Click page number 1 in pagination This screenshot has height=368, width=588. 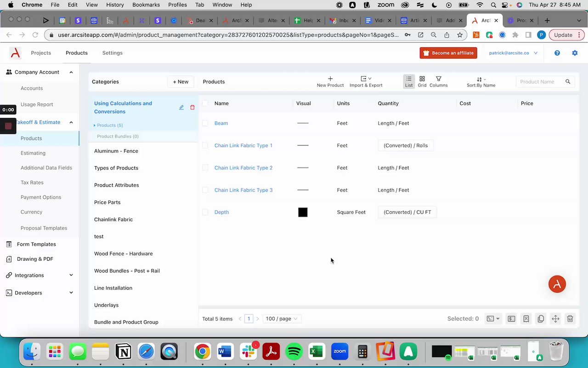click(249, 319)
